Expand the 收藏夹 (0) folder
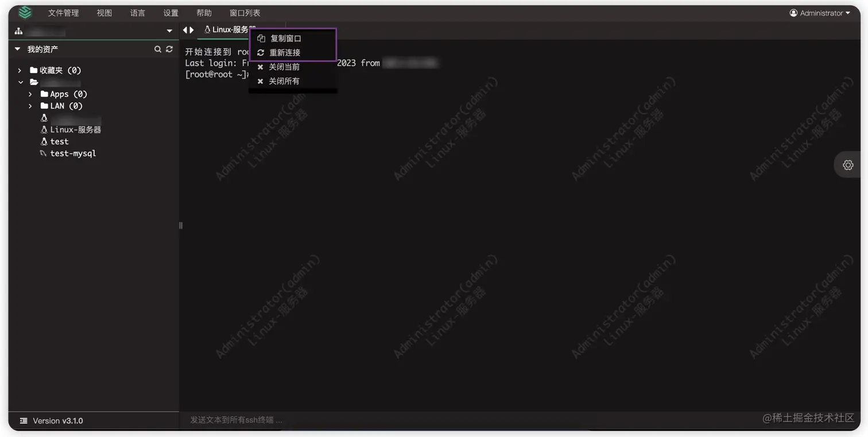Screen dimensions: 868x437 (20, 71)
